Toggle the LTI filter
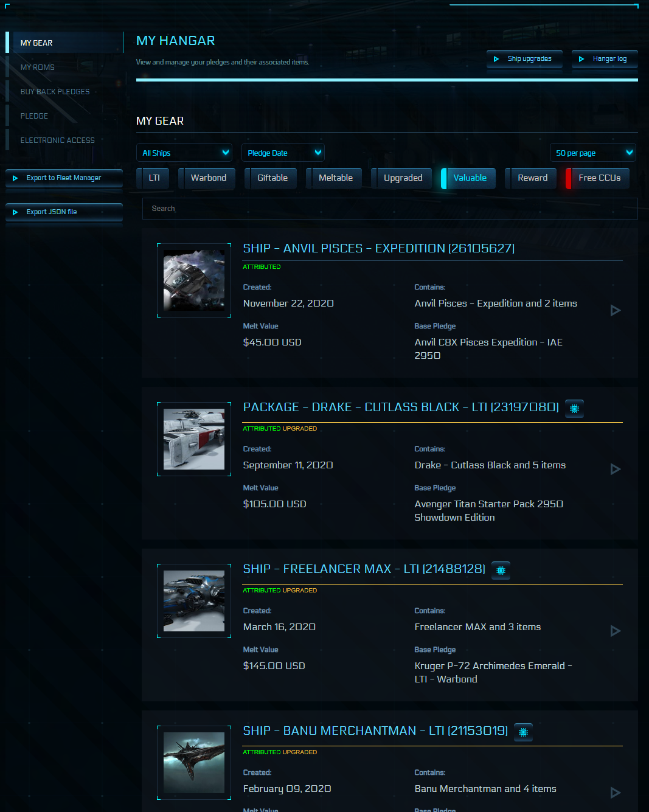This screenshot has height=812, width=649. [153, 178]
